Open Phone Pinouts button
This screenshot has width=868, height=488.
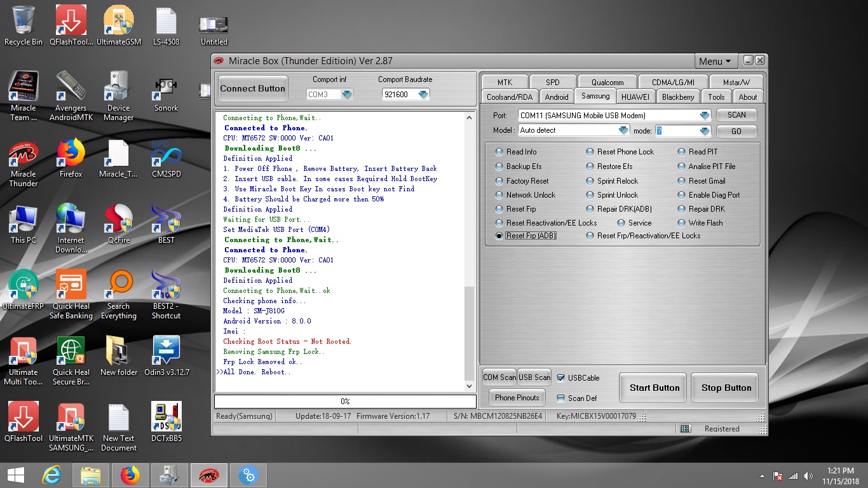point(517,398)
